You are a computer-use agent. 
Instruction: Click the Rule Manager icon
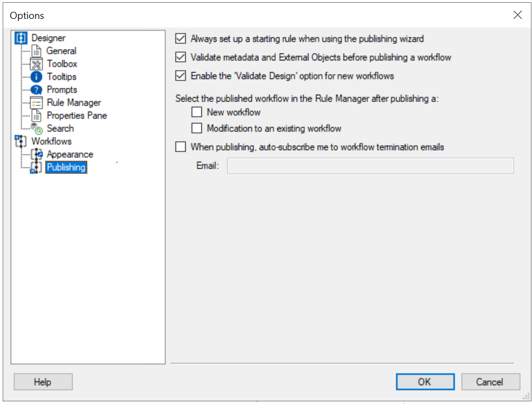37,103
